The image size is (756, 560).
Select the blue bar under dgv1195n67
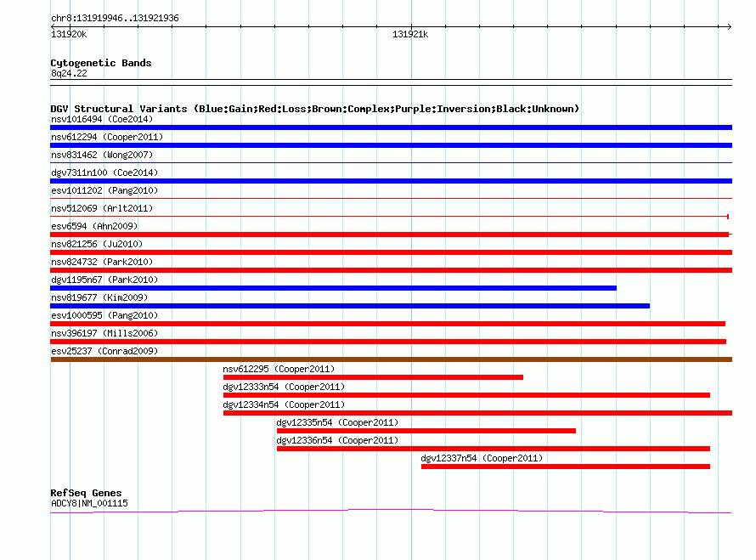333,288
